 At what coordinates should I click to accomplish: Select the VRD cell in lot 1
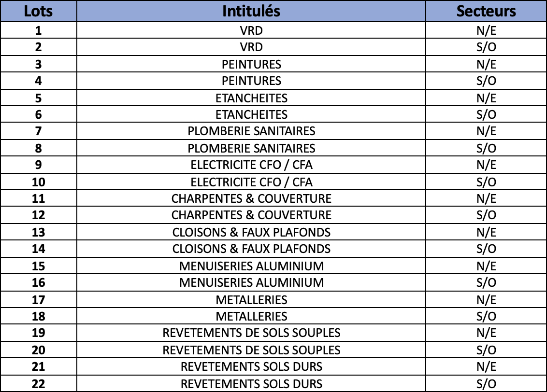(x=251, y=30)
